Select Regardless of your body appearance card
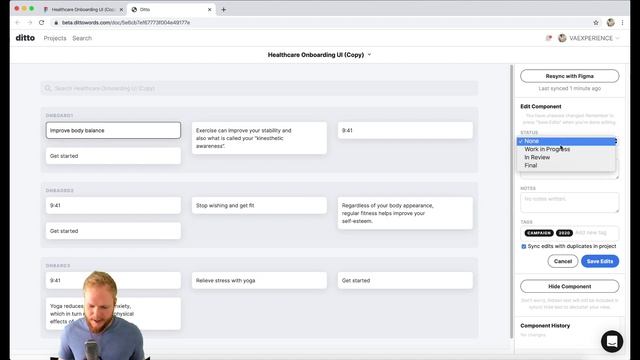The image size is (640, 360). (x=405, y=213)
